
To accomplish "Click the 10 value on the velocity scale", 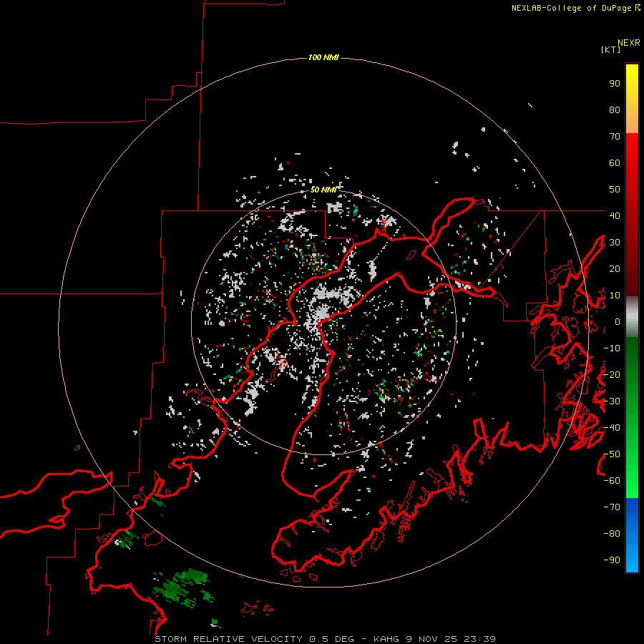I will [615, 296].
